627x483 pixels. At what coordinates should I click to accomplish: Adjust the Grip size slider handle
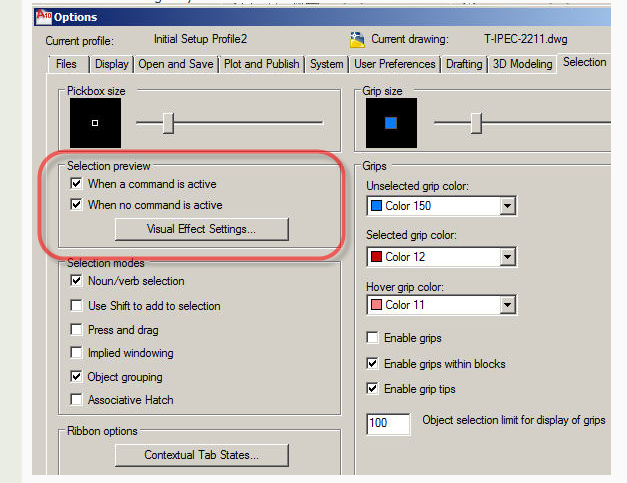[476, 123]
